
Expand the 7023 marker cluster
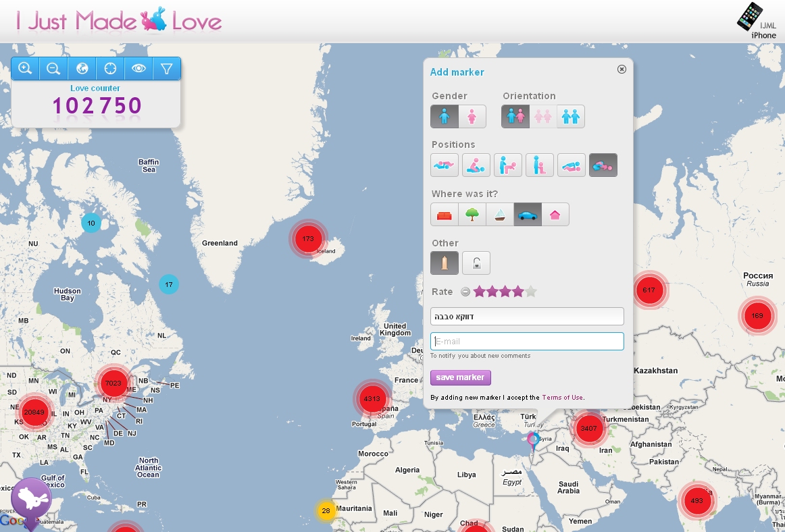tap(113, 383)
